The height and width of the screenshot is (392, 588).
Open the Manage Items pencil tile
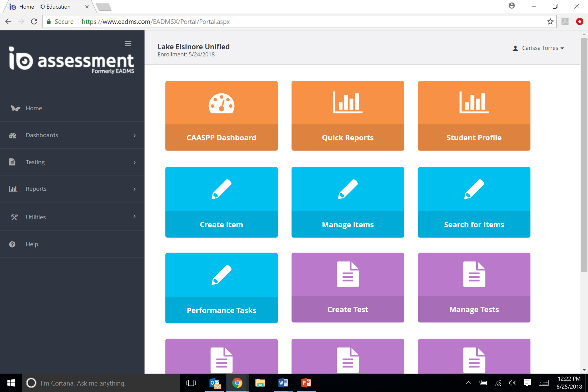[347, 202]
